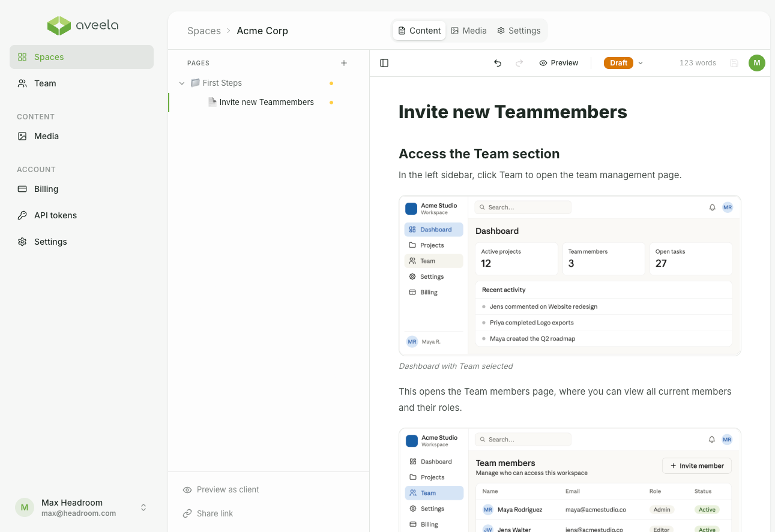
Task: Click Access the Team section heading
Action: [x=479, y=154]
